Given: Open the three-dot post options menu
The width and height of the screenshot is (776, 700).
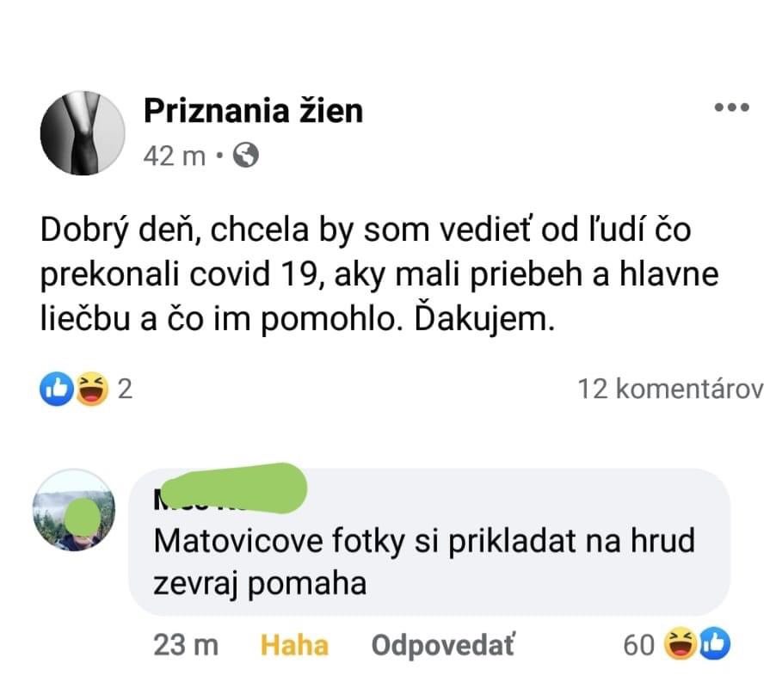Looking at the screenshot, I should point(732,108).
